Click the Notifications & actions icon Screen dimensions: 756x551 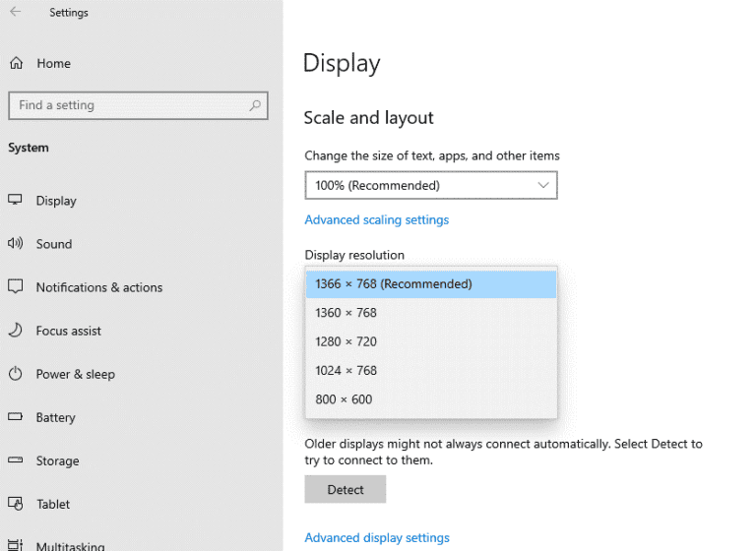[16, 287]
